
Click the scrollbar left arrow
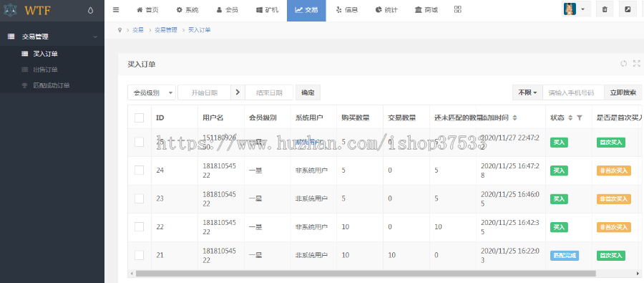click(132, 273)
